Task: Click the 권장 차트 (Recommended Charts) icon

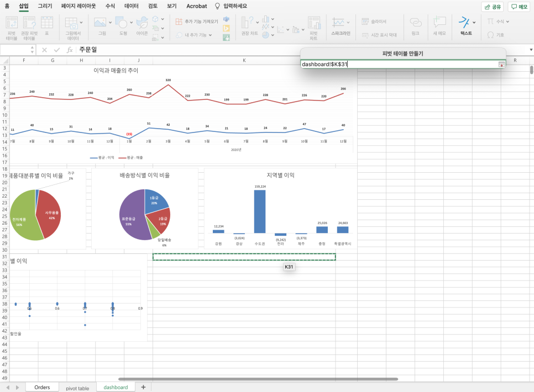Action: tap(248, 23)
